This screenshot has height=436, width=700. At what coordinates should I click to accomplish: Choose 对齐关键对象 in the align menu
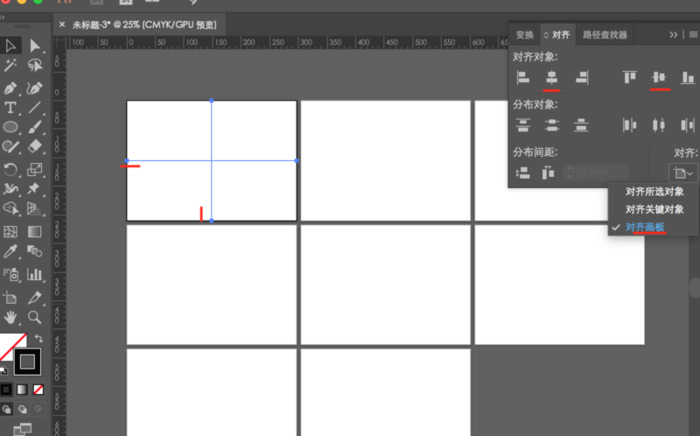point(654,209)
